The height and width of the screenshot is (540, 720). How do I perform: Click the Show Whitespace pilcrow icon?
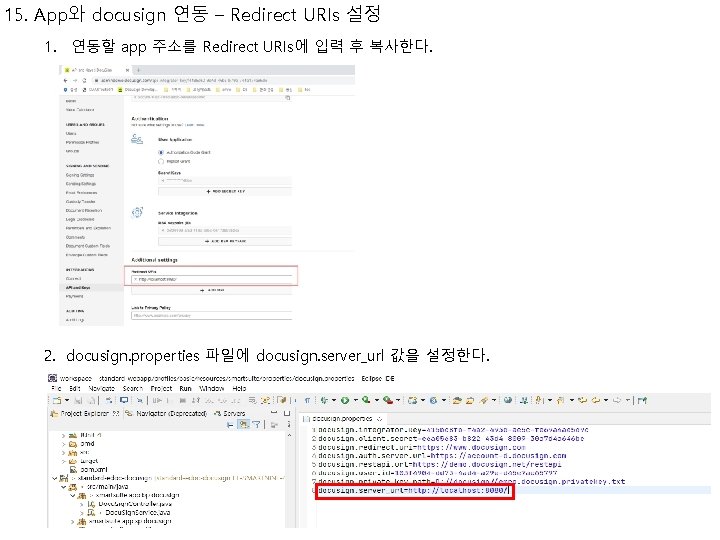307,400
